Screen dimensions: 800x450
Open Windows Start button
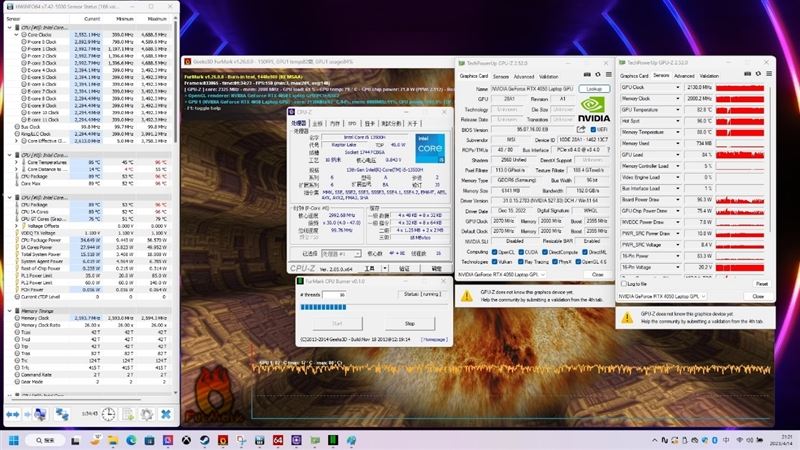pyautogui.click(x=14, y=440)
